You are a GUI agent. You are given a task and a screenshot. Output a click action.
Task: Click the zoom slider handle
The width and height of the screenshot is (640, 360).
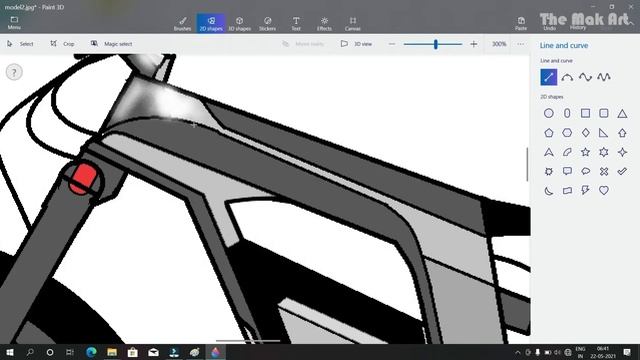(x=436, y=44)
